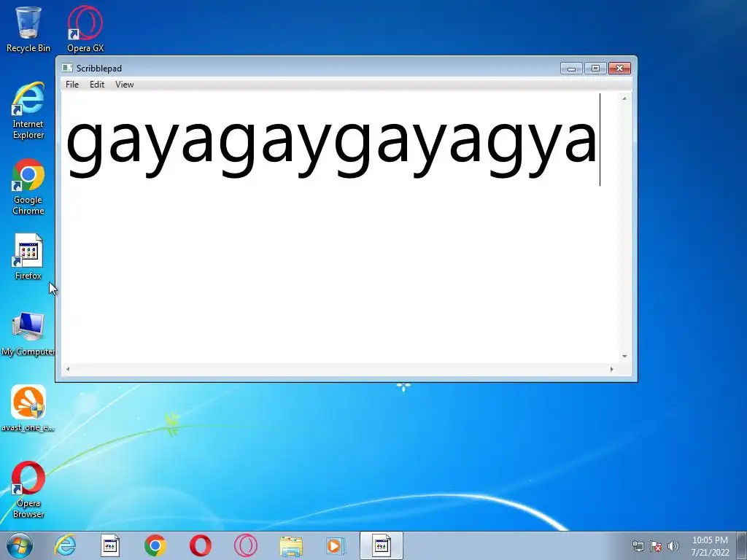Click the network tray icon
Image resolution: width=747 pixels, height=560 pixels.
(x=638, y=546)
